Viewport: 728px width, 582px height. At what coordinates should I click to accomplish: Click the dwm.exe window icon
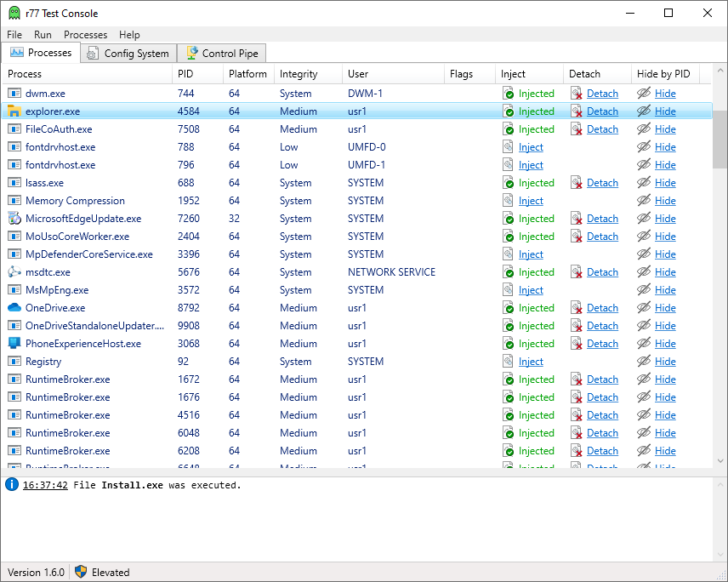pyautogui.click(x=14, y=94)
